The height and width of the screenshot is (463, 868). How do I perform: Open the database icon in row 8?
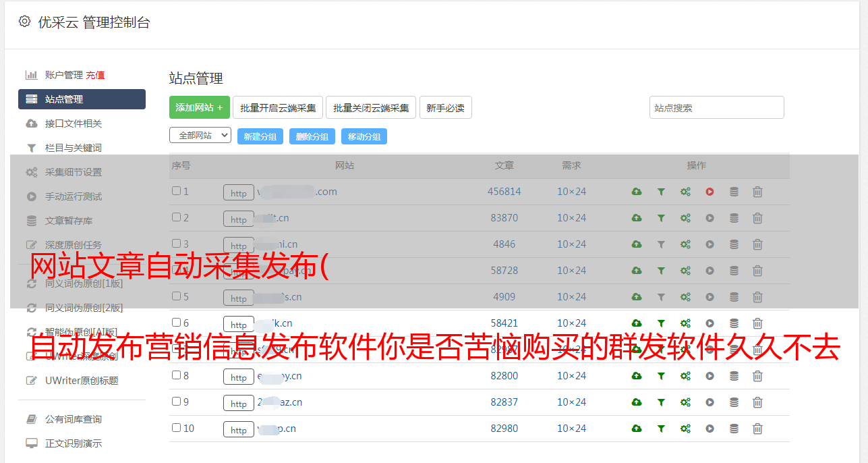tap(734, 376)
